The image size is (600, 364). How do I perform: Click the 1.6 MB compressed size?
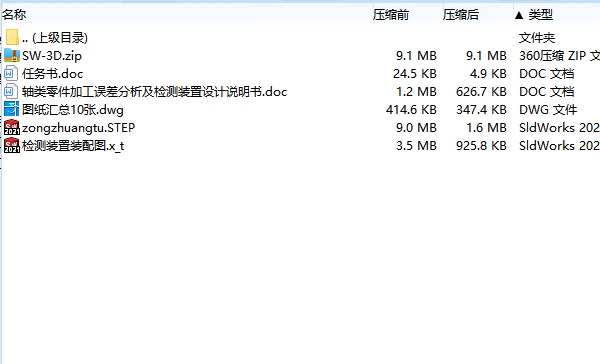(x=486, y=127)
